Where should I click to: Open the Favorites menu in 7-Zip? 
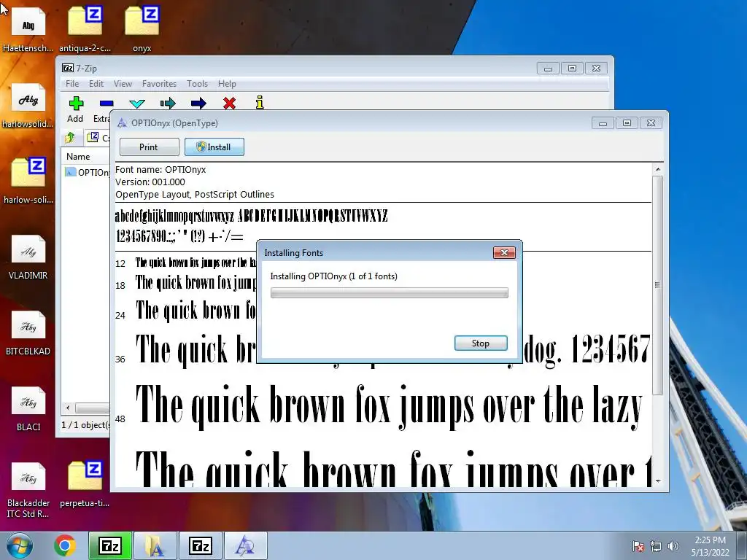pos(159,84)
